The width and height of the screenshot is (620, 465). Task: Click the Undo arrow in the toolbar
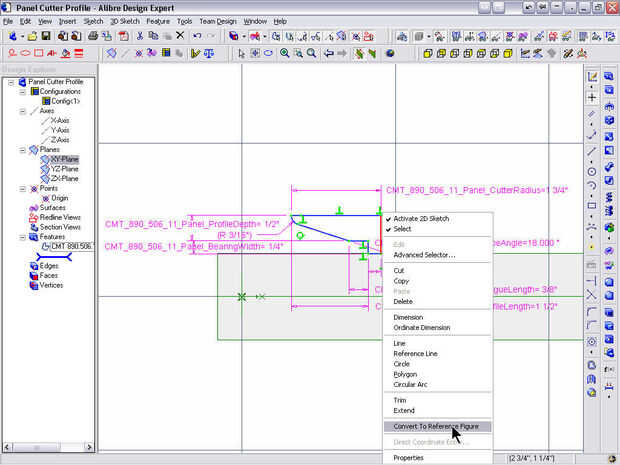click(x=198, y=36)
